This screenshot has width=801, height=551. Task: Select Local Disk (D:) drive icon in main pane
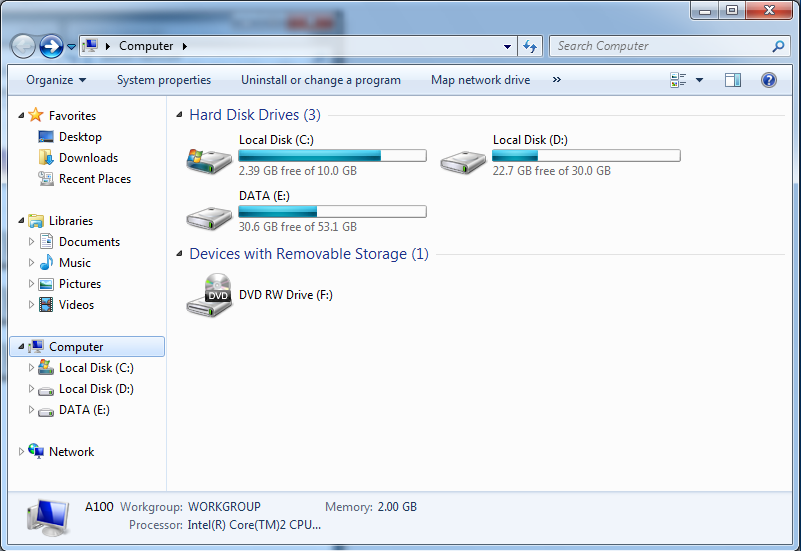(463, 162)
